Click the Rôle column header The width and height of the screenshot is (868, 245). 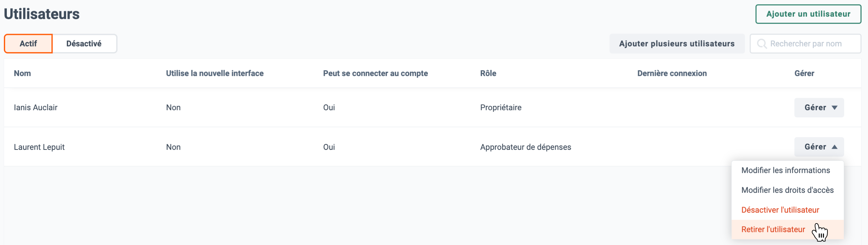coord(488,73)
